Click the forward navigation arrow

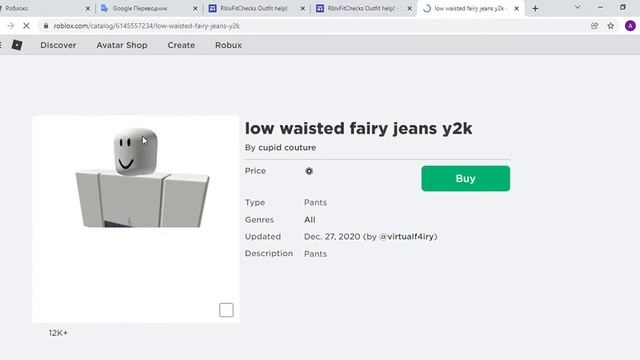[x=10, y=26]
